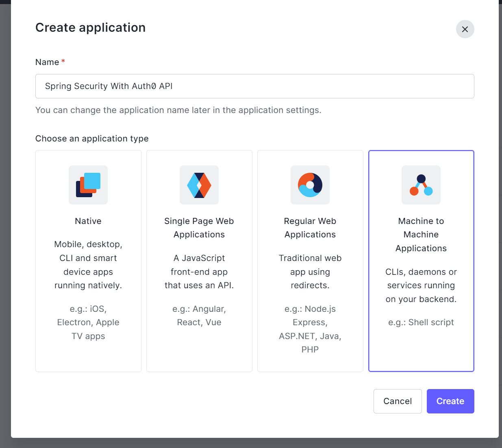Select 'Machine to Machine Applications' title text

point(421,235)
